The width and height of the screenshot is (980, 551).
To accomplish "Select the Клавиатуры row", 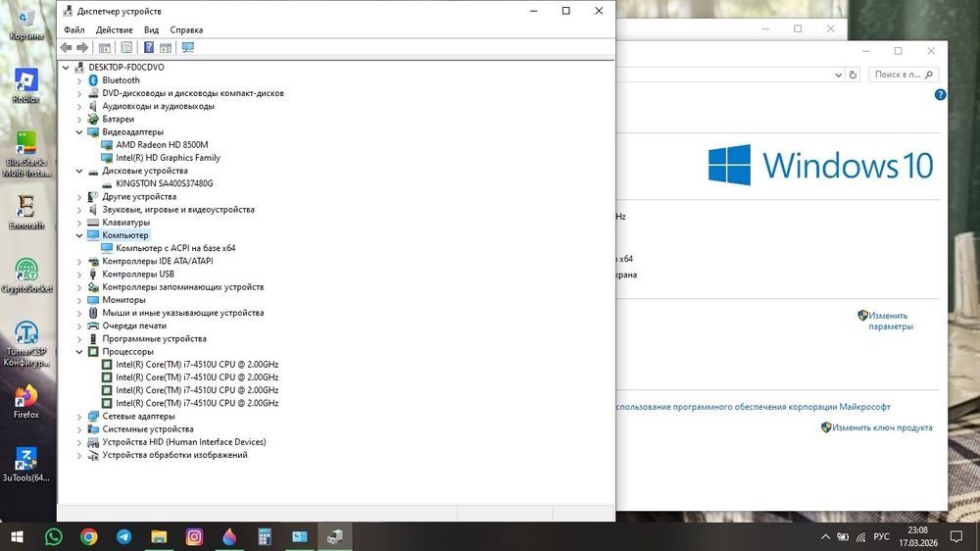I will pos(126,222).
